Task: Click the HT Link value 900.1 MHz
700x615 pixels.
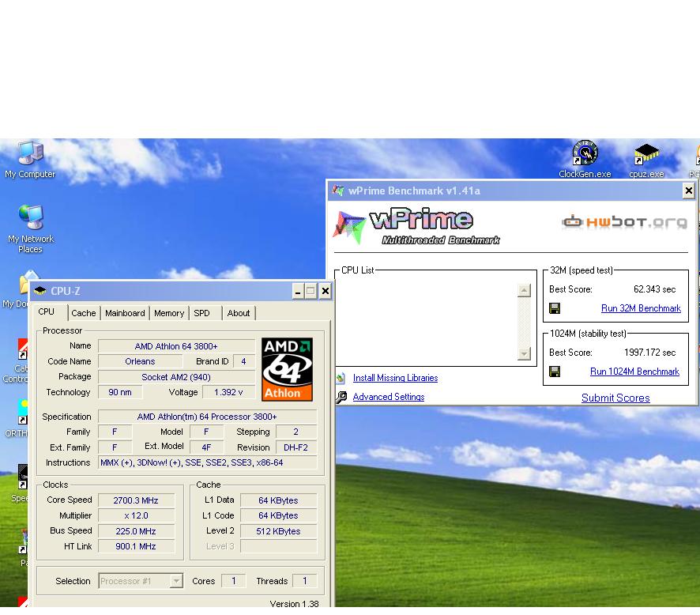Action: (136, 546)
